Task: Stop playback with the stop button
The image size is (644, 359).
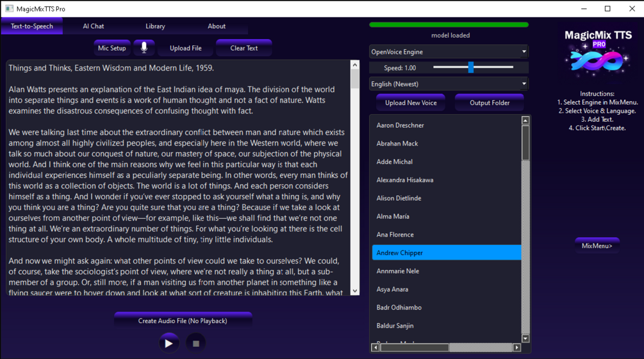Action: pos(196,344)
